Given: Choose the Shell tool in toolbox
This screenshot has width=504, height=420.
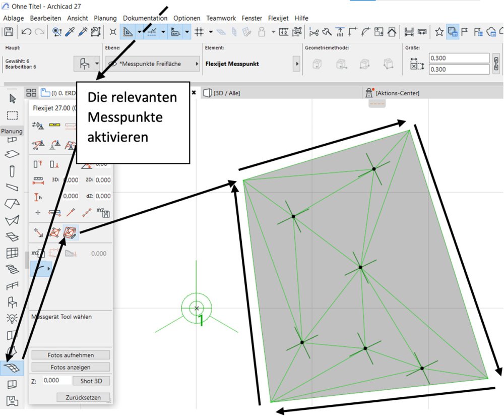Looking at the screenshot, I should point(12,220).
